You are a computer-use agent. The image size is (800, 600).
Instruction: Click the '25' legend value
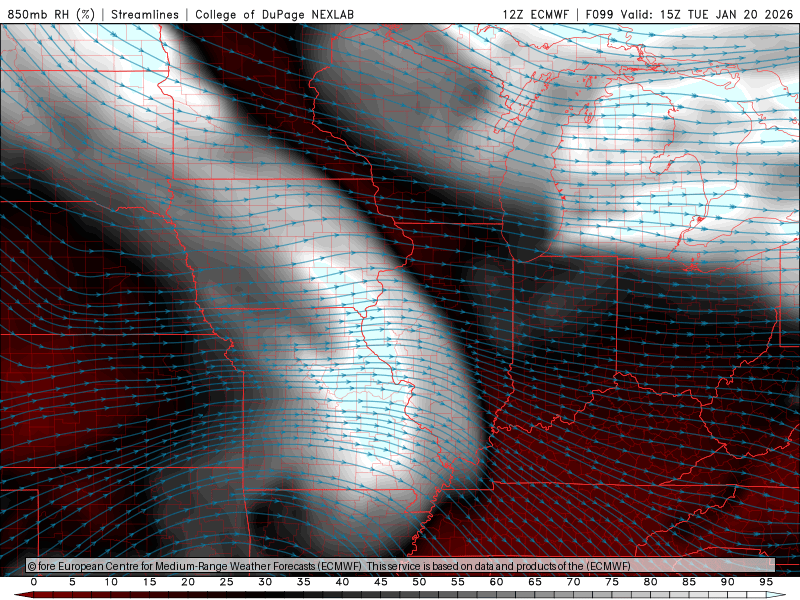(x=227, y=582)
